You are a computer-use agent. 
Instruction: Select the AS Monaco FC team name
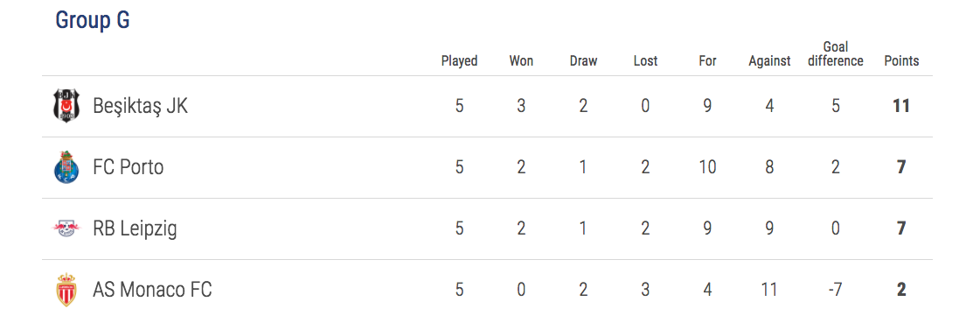point(152,290)
